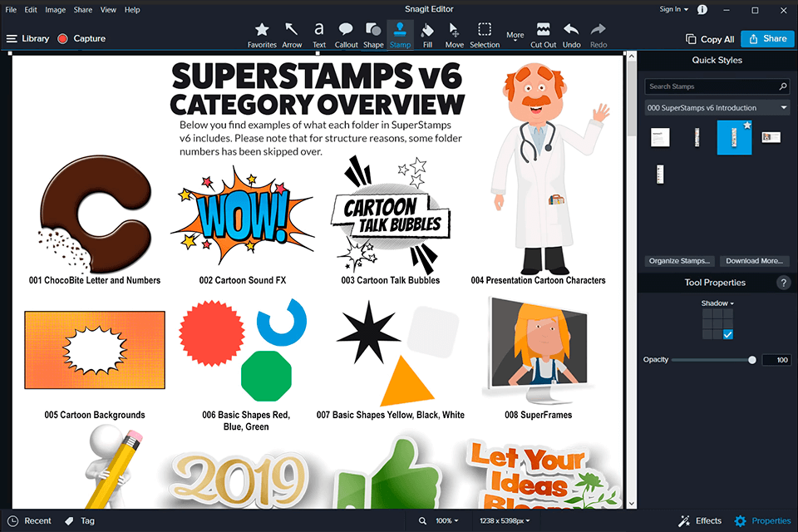
Task: Select the Text tool
Action: pyautogui.click(x=319, y=35)
